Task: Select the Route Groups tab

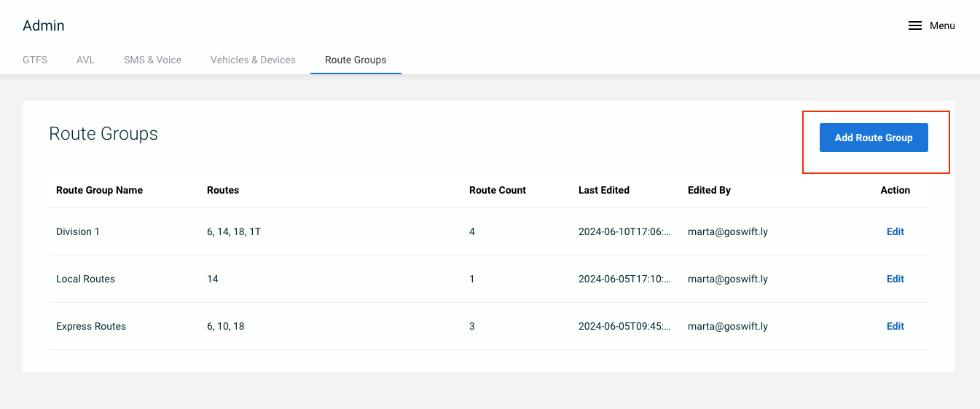Action: tap(356, 60)
